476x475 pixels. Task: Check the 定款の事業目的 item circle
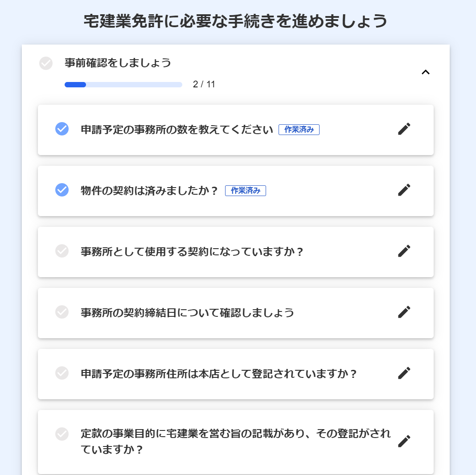tap(62, 434)
